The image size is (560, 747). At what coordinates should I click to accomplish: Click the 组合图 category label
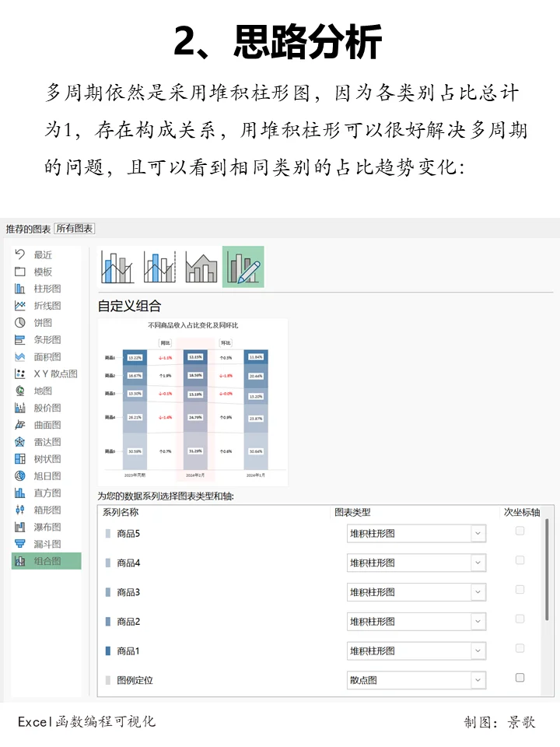47,561
